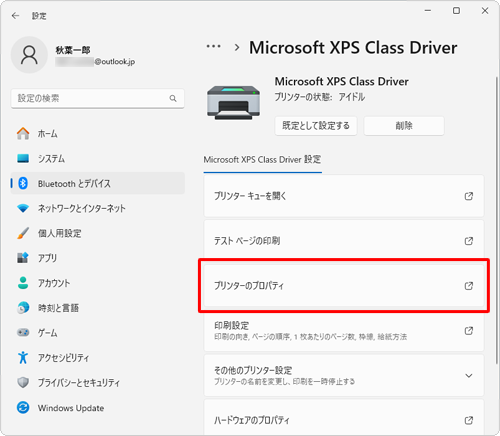Open アクセシビリティ settings
Viewport: 500px width, 436px height.
[x=98, y=357]
